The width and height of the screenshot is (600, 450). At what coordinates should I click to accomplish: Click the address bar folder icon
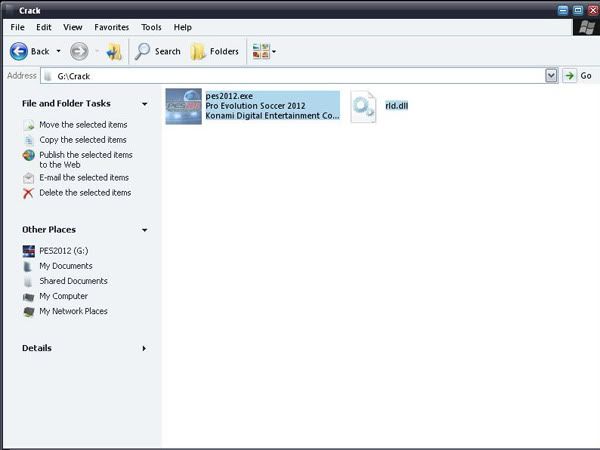click(x=48, y=76)
